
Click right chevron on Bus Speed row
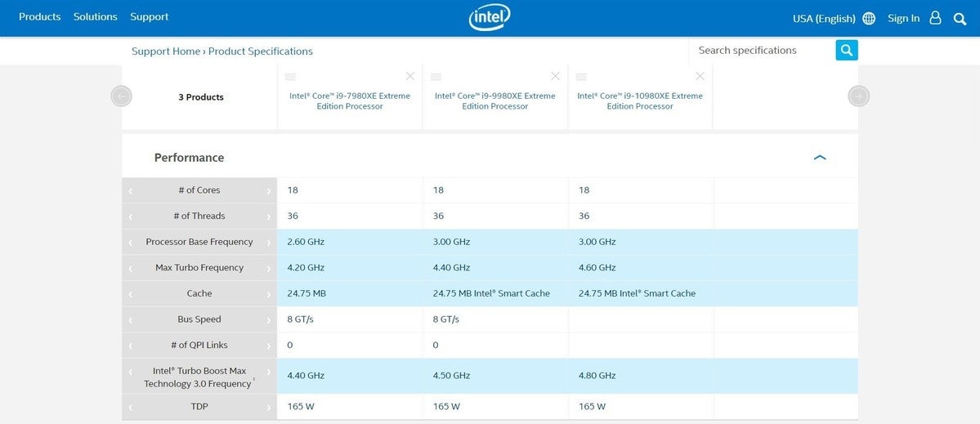[x=269, y=319]
